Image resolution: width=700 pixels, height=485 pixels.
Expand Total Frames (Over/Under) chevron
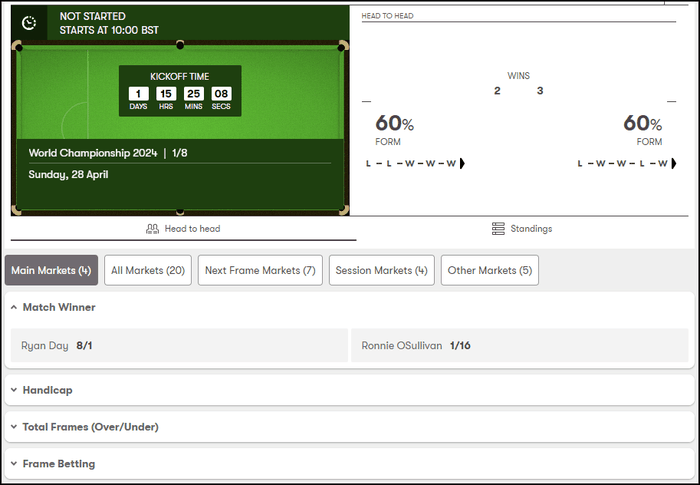(14, 426)
